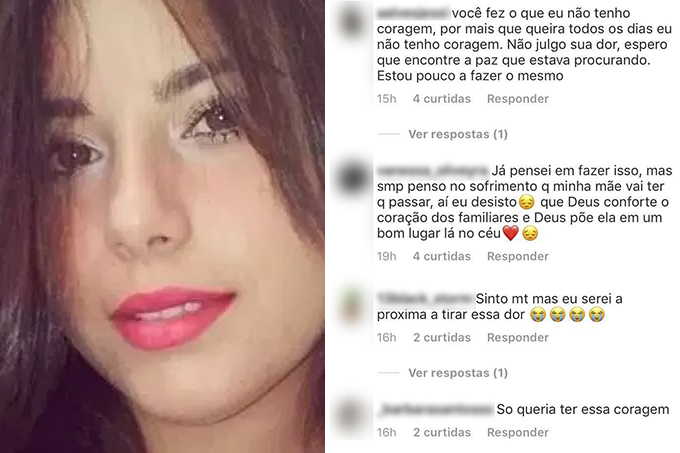View 2 curtidas under 'So queria ter essa coragem'

[441, 433]
